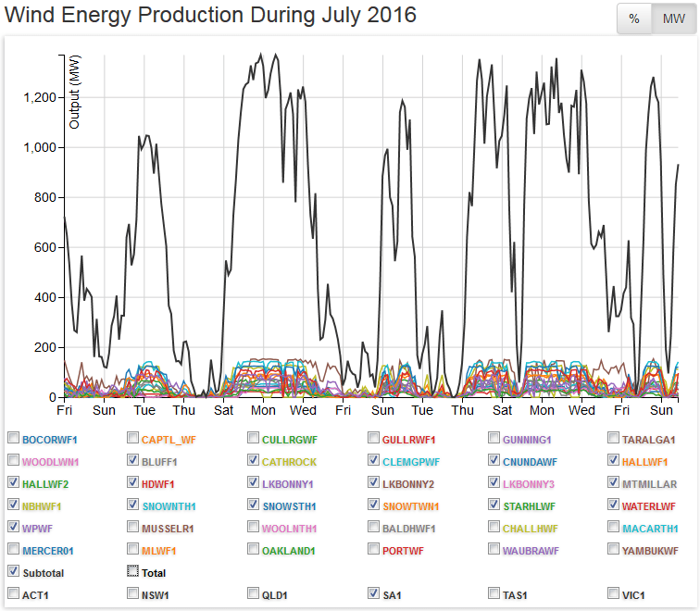Uncheck the SNOWTWN1 wind farm
The width and height of the screenshot is (700, 611).
click(374, 505)
